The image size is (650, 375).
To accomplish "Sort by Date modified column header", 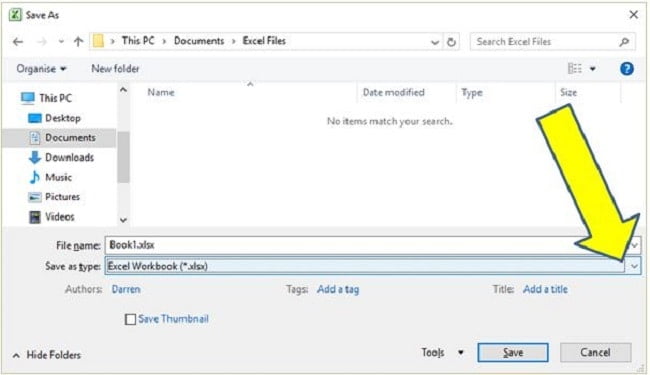I will [x=393, y=92].
